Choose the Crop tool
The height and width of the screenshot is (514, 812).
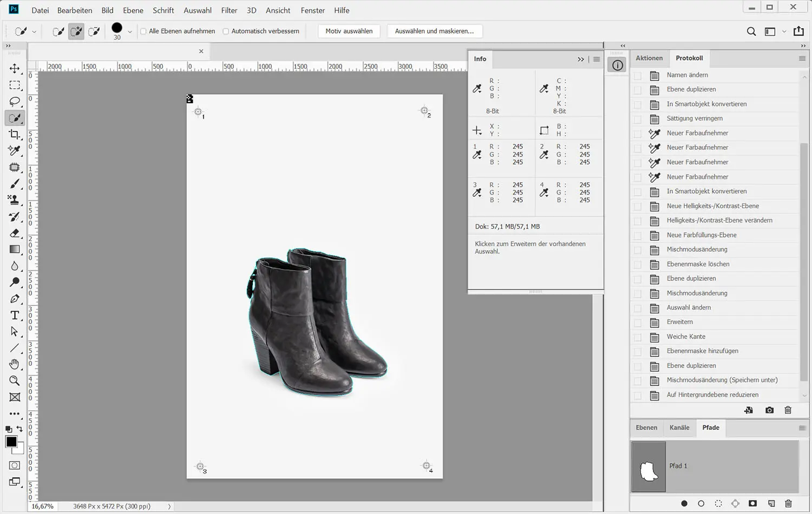(x=15, y=134)
